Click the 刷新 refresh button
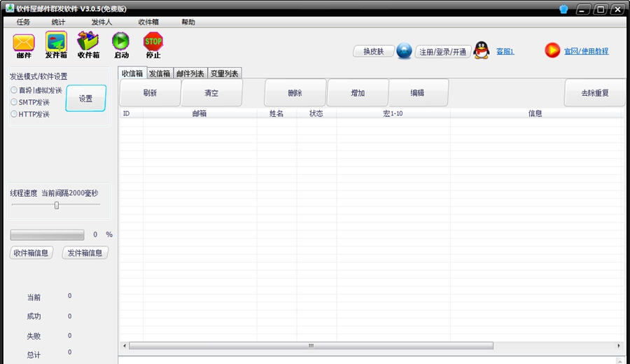 click(150, 93)
